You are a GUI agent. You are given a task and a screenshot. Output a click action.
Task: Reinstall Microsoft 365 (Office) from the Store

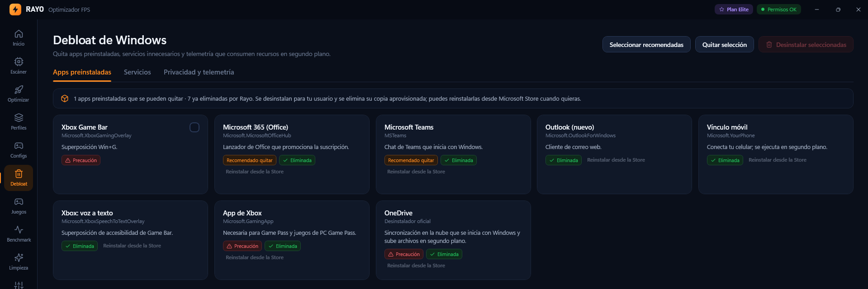255,172
